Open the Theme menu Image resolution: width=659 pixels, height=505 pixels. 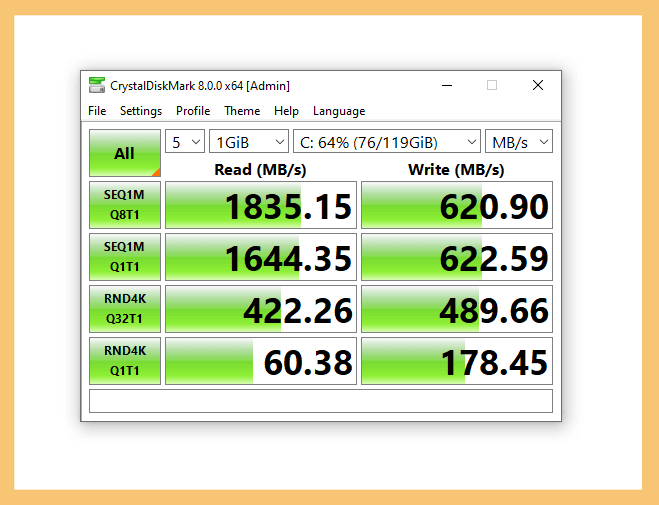click(x=242, y=111)
